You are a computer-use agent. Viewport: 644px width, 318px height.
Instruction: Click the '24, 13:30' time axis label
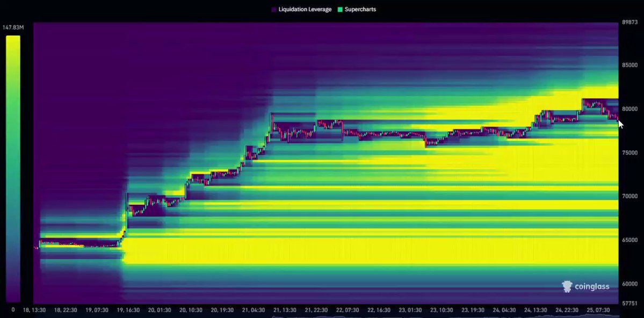535,310
